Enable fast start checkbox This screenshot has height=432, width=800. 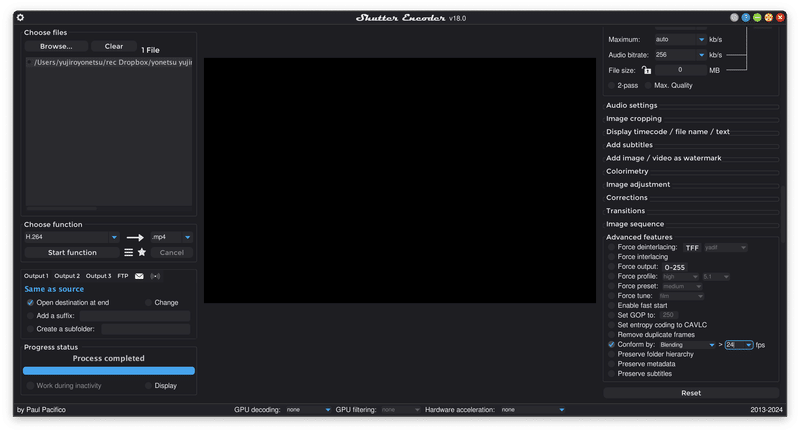(x=611, y=306)
